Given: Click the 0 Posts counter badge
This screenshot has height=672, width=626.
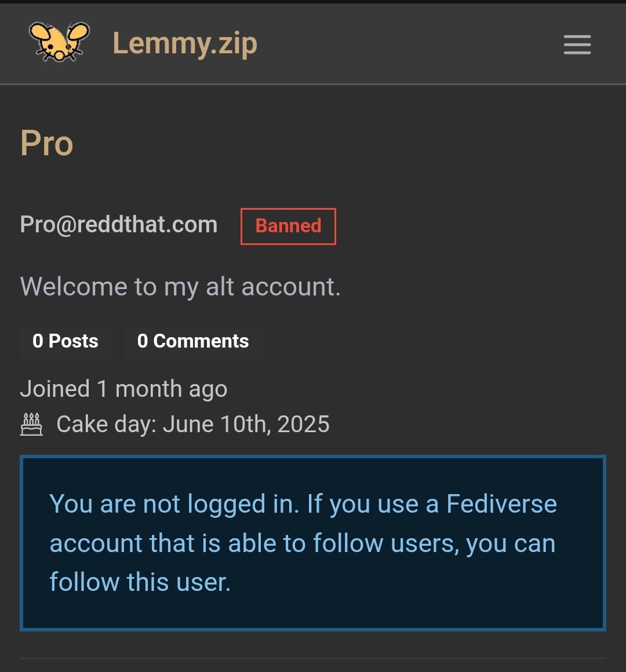Looking at the screenshot, I should pos(65,341).
